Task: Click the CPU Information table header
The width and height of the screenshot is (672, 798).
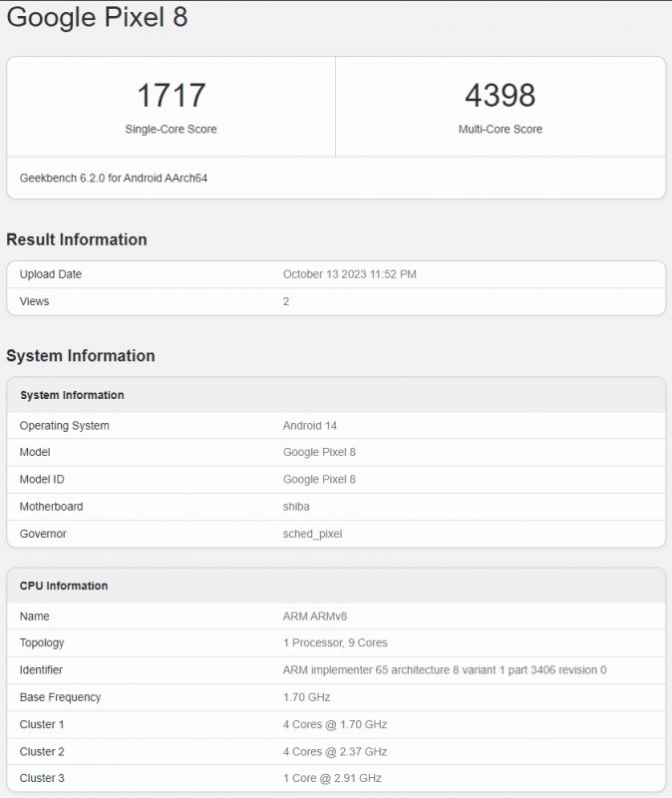Action: tap(64, 586)
